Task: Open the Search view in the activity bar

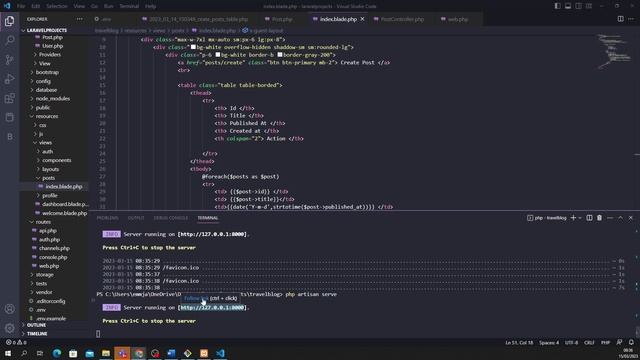Action: tap(9, 40)
